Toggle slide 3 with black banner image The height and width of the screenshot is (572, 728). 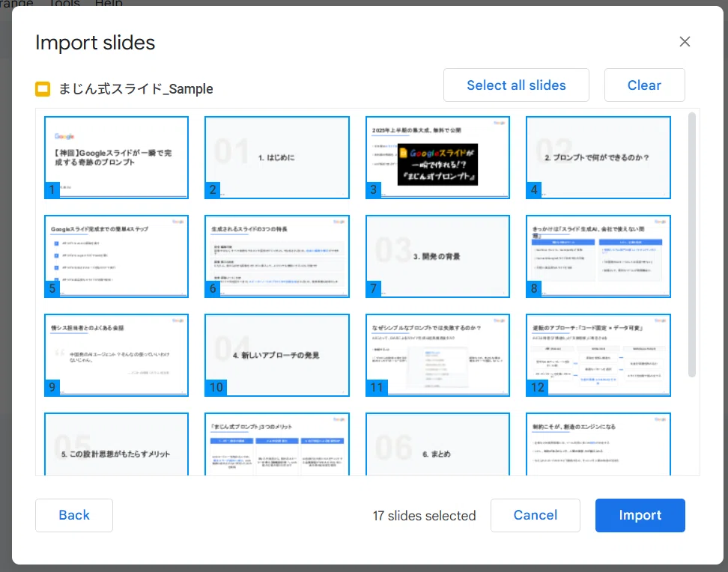[437, 157]
